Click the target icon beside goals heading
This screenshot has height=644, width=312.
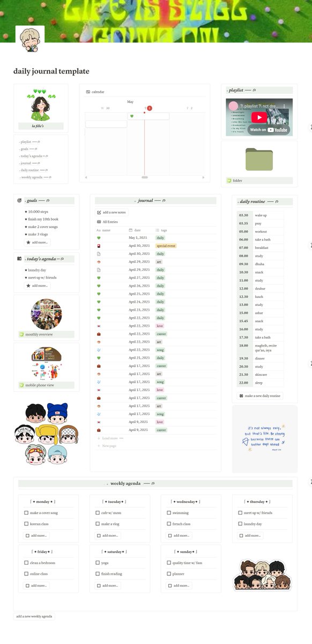[x=20, y=201]
